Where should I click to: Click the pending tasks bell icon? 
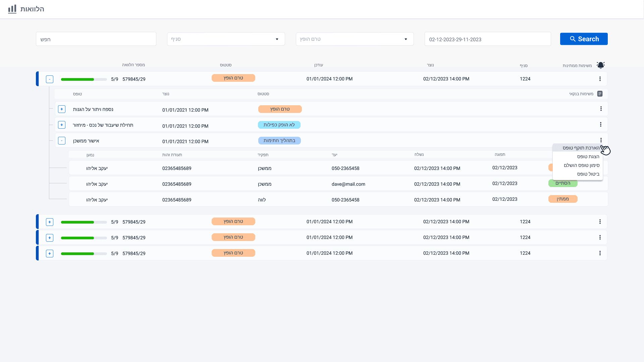click(600, 65)
